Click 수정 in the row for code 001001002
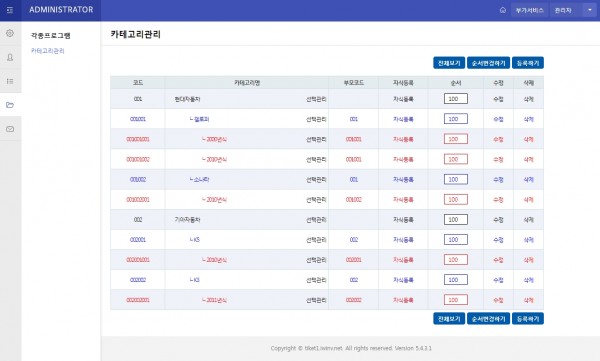This screenshot has width=600, height=361. pyautogui.click(x=498, y=159)
